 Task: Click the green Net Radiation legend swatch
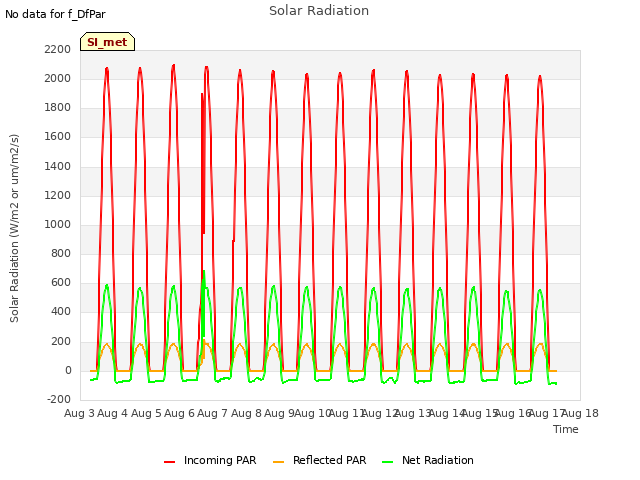pyautogui.click(x=387, y=462)
